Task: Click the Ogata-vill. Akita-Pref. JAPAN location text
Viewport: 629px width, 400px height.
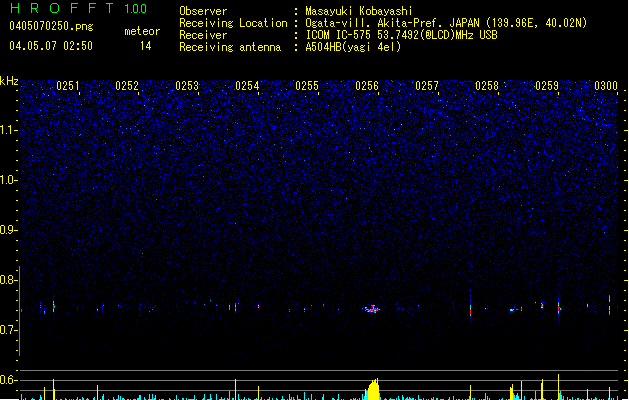Action: 446,23
